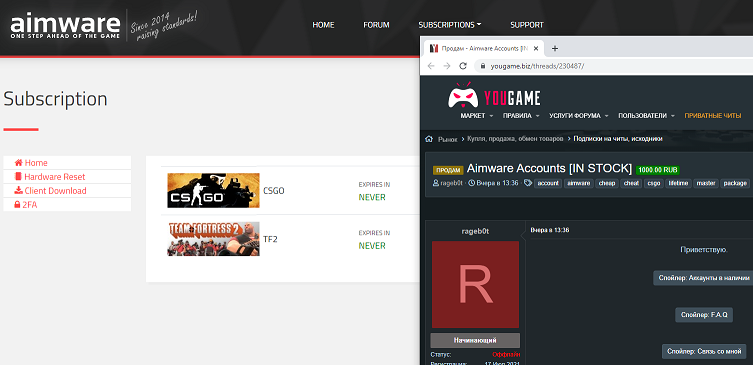This screenshot has height=365, width=753.
Task: Select the Team Fortress 2 banner thumbnail
Action: click(213, 239)
